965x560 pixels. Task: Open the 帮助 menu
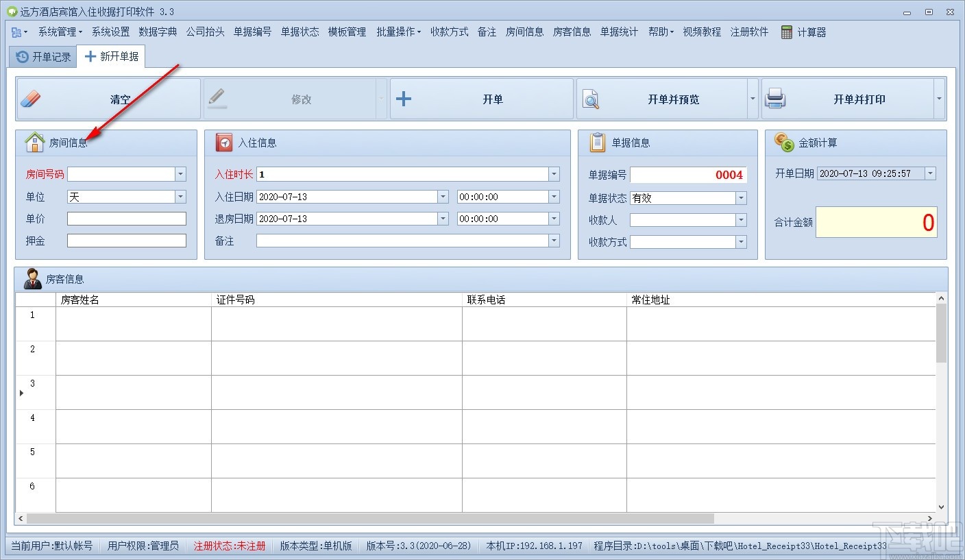[x=661, y=32]
